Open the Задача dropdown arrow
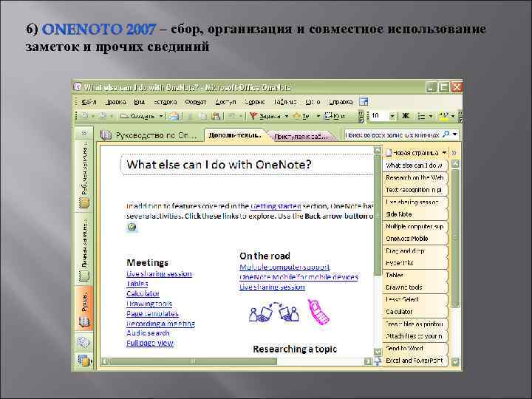This screenshot has height=399, width=532. [x=286, y=116]
